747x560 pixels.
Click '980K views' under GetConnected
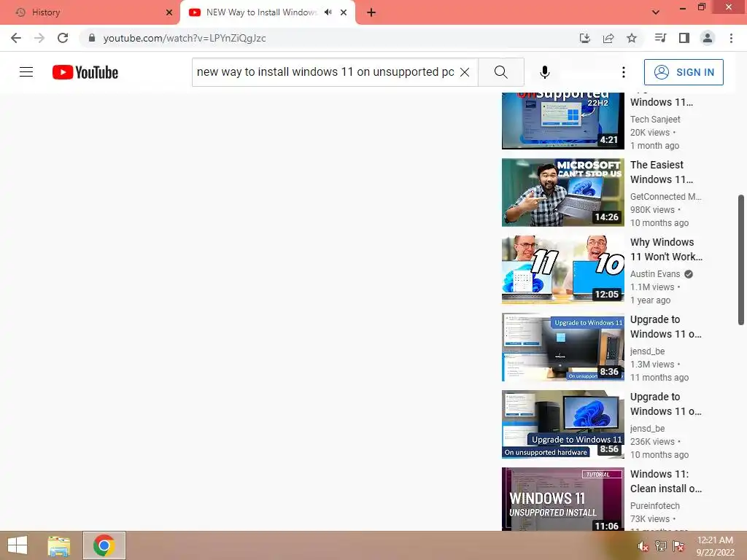pos(652,210)
